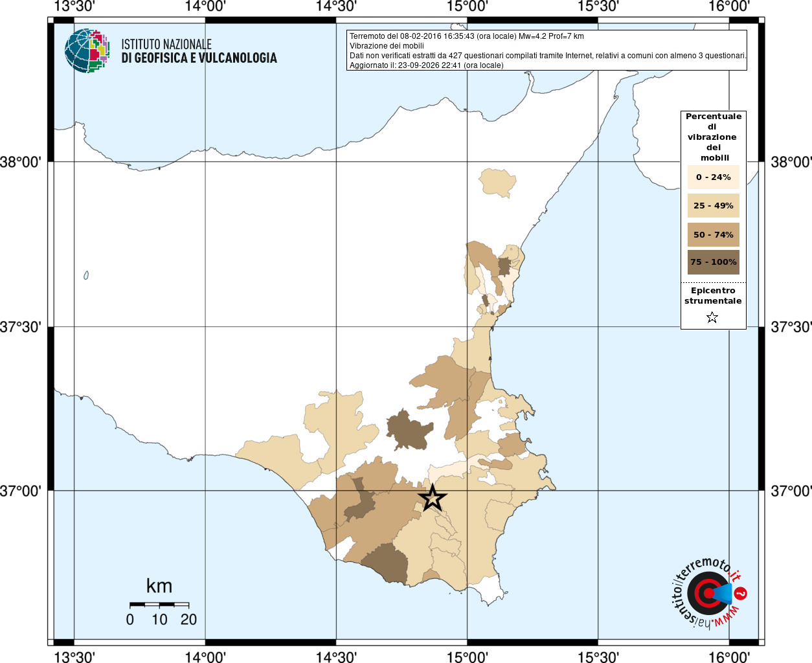812x663 pixels.
Task: Click the earthquake title line Terremoto del 08-02-2016
Action: coord(467,36)
